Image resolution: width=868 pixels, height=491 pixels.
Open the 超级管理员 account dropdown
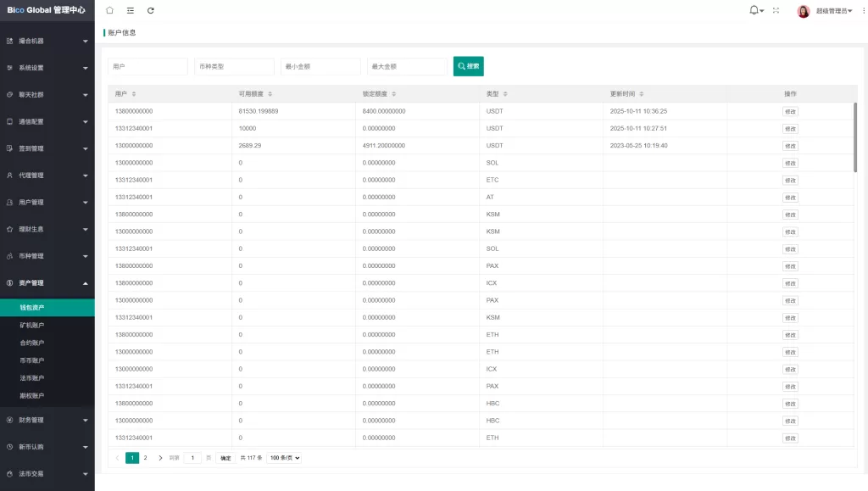pos(834,11)
